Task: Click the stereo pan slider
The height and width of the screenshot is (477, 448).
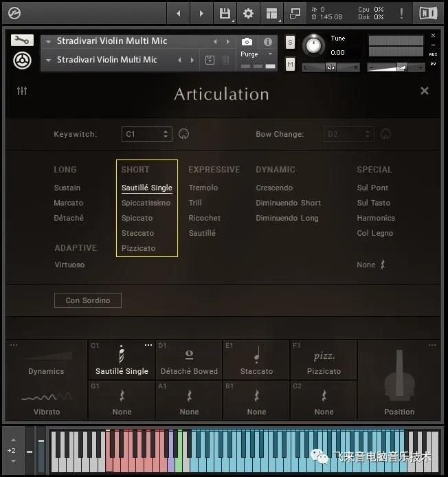Action: pos(331,67)
